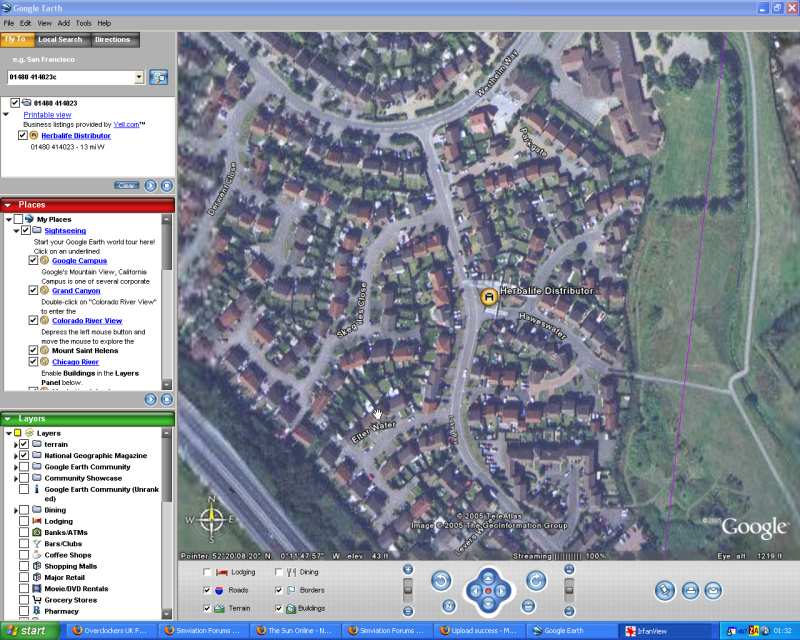
Task: Enable the Dining checkbox in bottom panel
Action: [279, 572]
